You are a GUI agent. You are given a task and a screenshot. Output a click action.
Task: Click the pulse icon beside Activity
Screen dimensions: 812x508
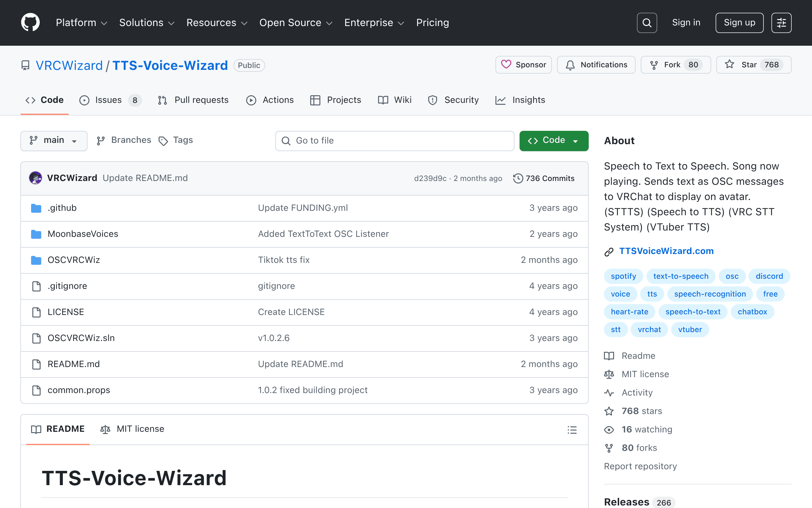click(609, 393)
